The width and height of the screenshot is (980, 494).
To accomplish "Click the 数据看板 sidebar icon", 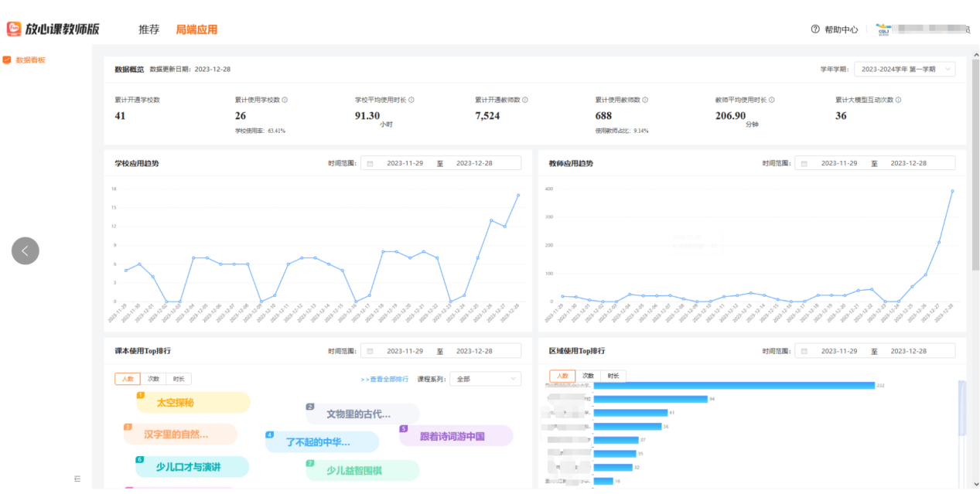I will (x=7, y=60).
